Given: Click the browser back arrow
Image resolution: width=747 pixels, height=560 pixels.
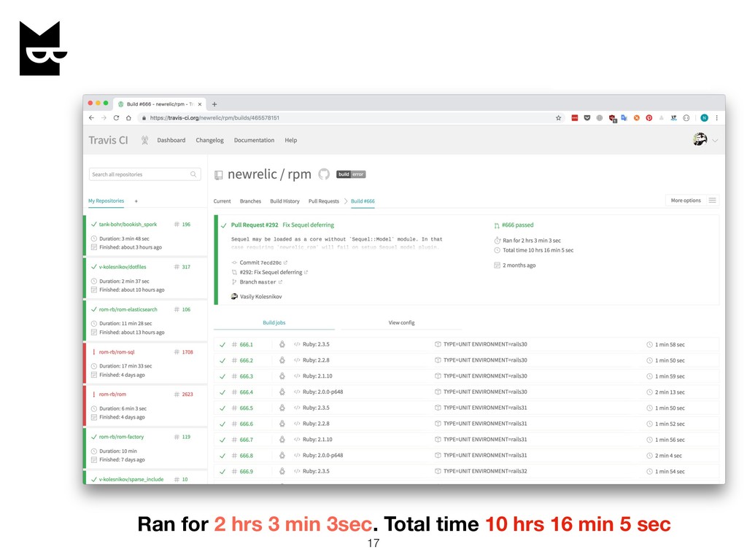Looking at the screenshot, I should tap(91, 117).
